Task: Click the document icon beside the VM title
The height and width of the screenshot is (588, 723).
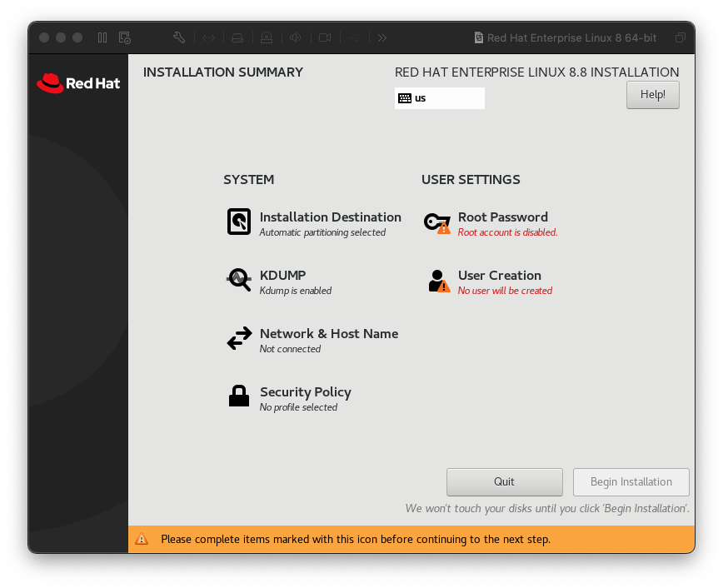Action: [x=479, y=37]
